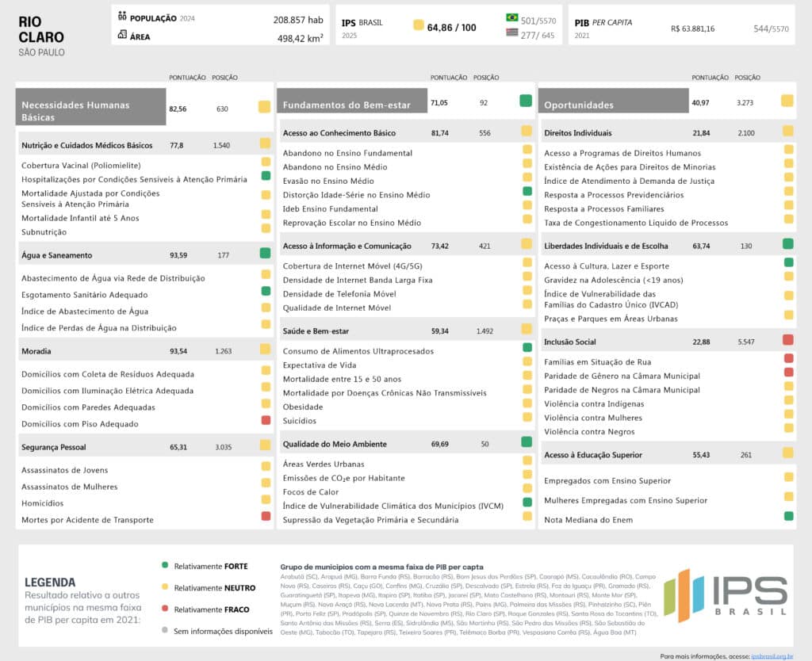This screenshot has width=812, height=661.
Task: Click green swatch beside Qualidade do Meio Ambiente
Action: [x=527, y=442]
